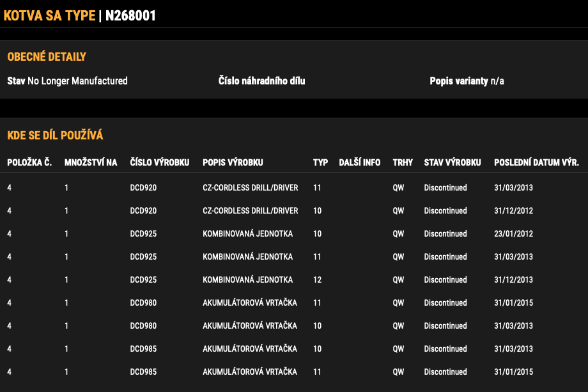This screenshot has width=588, height=392.
Task: Click QW market in DCD920 type 11 row
Action: tap(398, 187)
